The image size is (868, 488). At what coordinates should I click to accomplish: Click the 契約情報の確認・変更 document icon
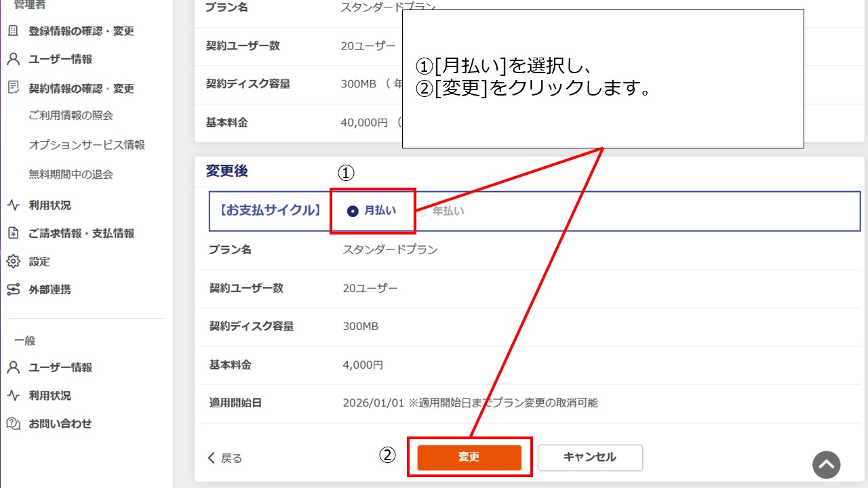point(13,87)
